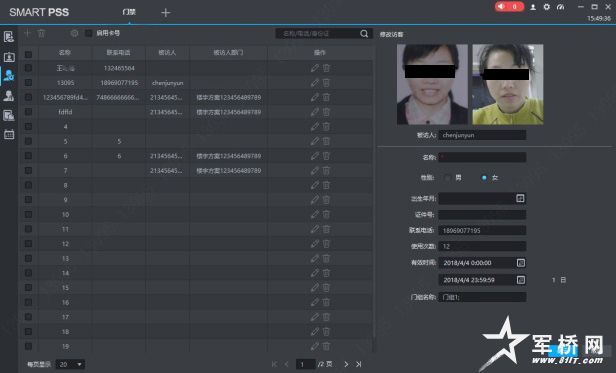
Task: Open the date picker for 2018/4/4 0:00:00
Action: [x=521, y=263]
